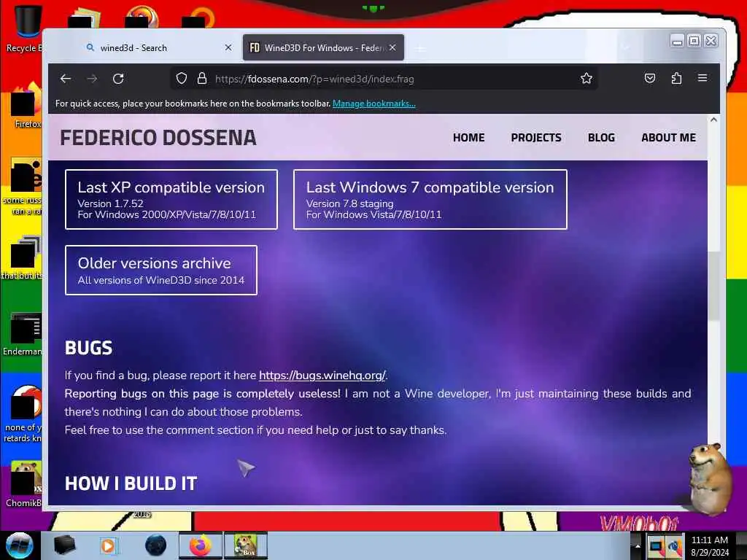
Task: Open the Windows Start orb
Action: coord(20,545)
